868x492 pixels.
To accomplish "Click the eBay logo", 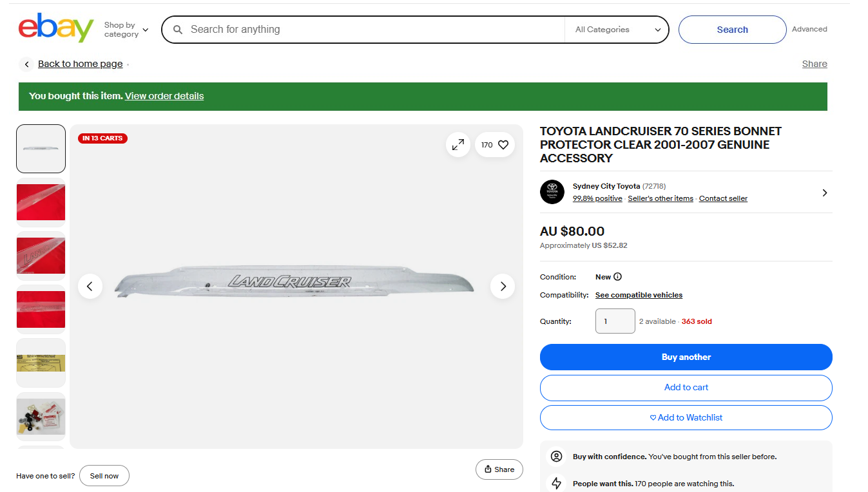I will point(56,28).
